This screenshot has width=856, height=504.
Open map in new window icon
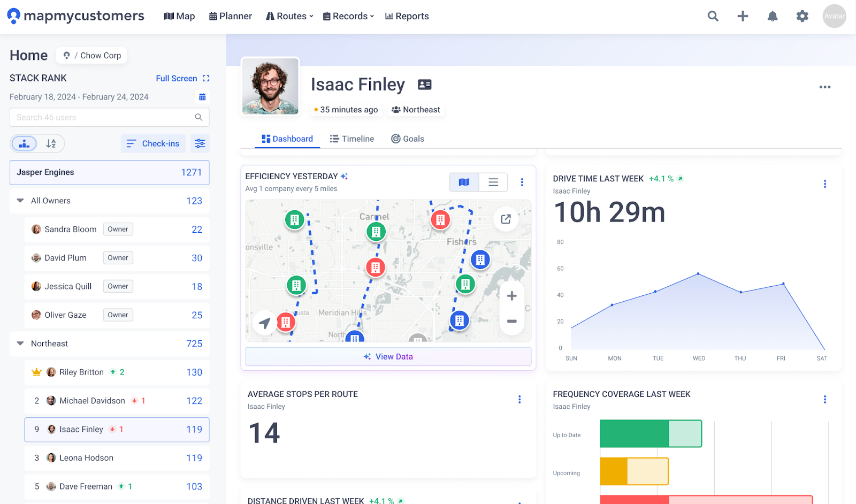coord(506,219)
